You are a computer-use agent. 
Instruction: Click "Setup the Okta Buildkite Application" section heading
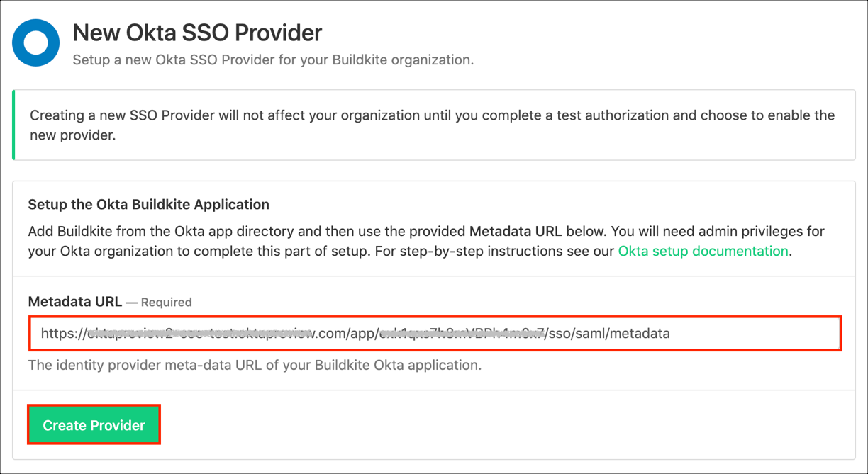[148, 205]
